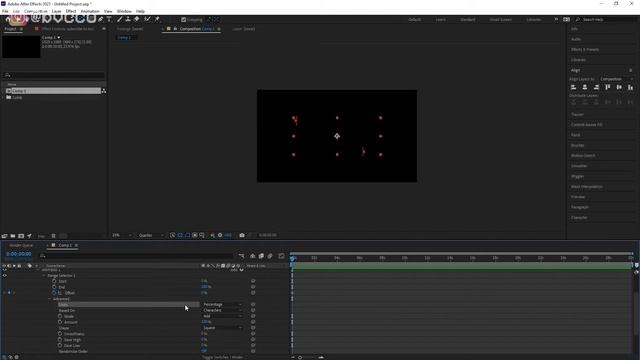Toggle stopwatch for Ease Low property
This screenshot has height=360, width=640.
click(x=60, y=345)
